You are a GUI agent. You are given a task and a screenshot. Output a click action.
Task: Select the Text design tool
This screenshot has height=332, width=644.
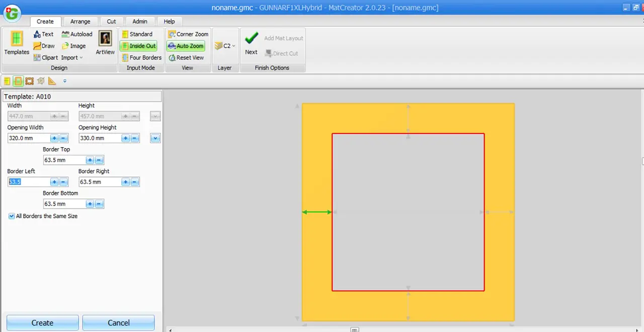(x=43, y=34)
